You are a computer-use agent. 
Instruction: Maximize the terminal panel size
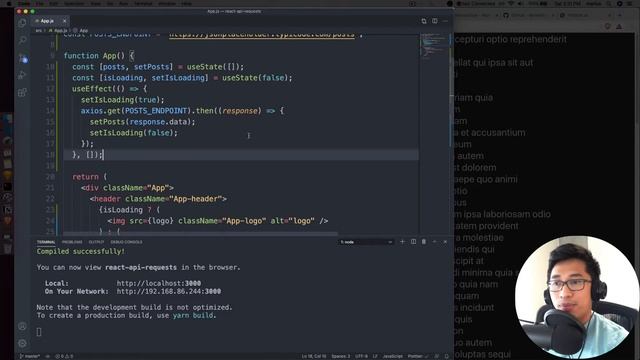coord(434,242)
